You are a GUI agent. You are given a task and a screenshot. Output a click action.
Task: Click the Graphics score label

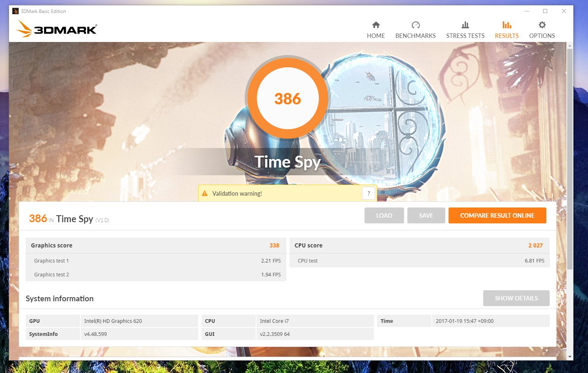(x=51, y=245)
